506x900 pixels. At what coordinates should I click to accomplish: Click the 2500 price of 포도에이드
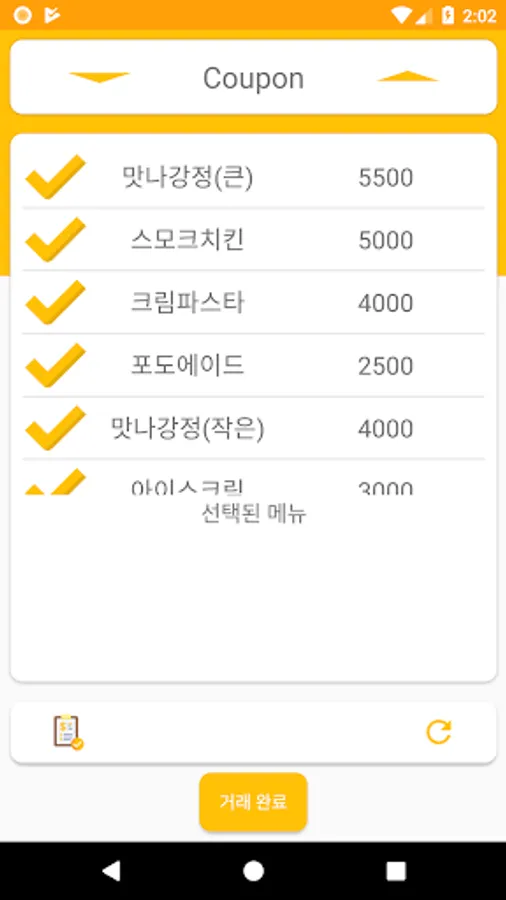(386, 366)
